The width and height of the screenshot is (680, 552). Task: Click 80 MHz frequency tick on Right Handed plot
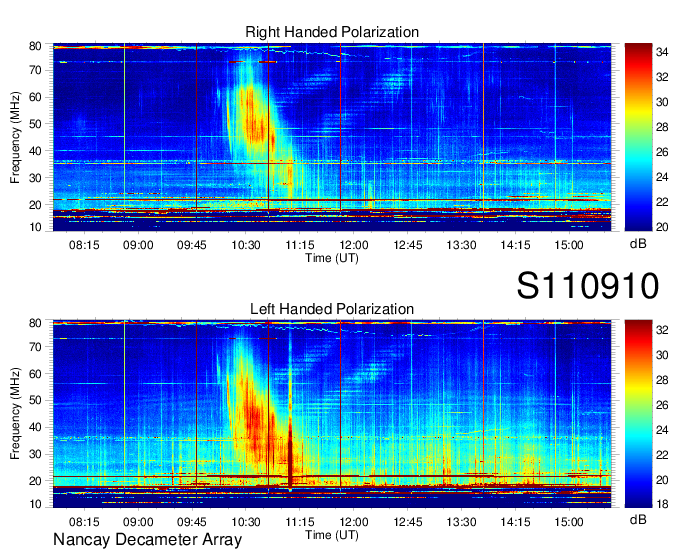click(35, 46)
